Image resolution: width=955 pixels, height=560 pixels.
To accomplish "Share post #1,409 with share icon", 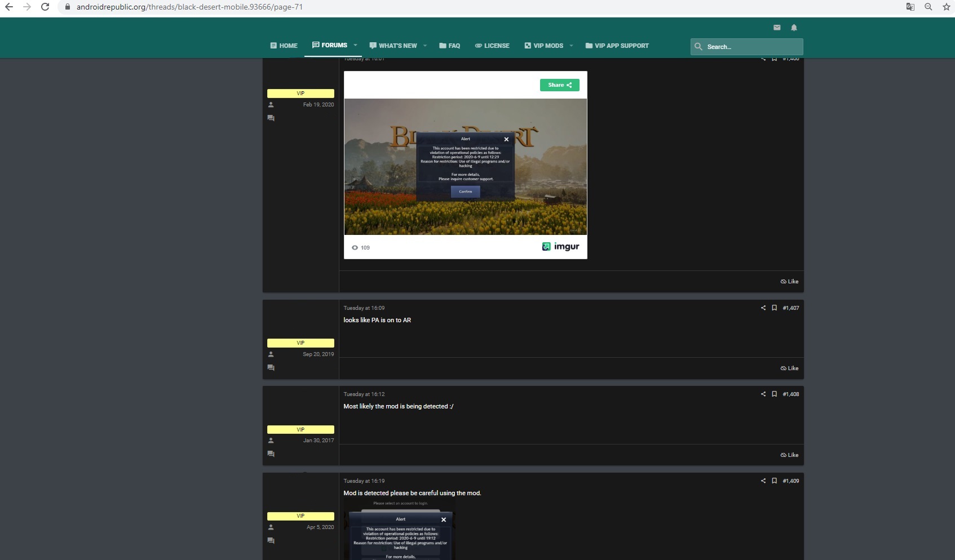I will [763, 481].
